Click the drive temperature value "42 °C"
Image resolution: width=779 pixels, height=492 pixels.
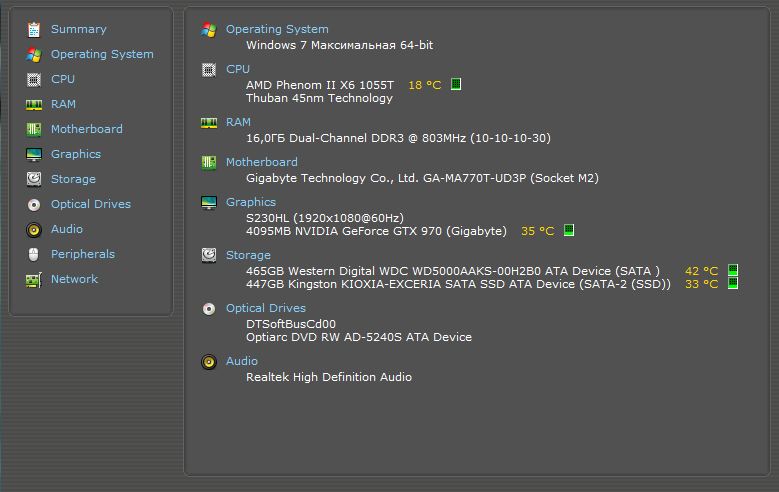(701, 271)
